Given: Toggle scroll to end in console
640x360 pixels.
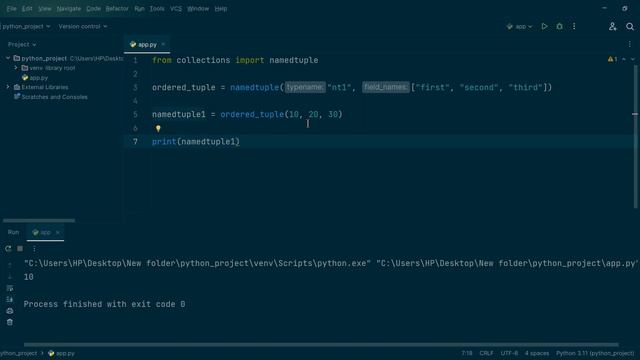Looking at the screenshot, I should click(x=10, y=299).
